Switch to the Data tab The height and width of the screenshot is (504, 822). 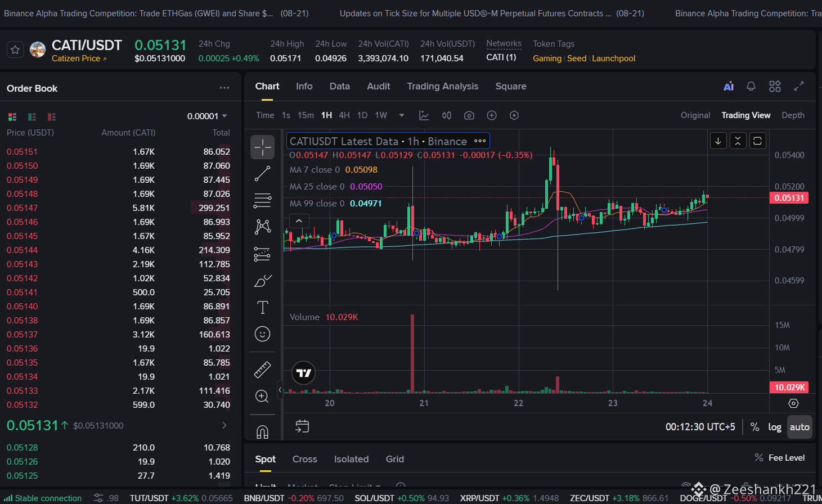[339, 86]
